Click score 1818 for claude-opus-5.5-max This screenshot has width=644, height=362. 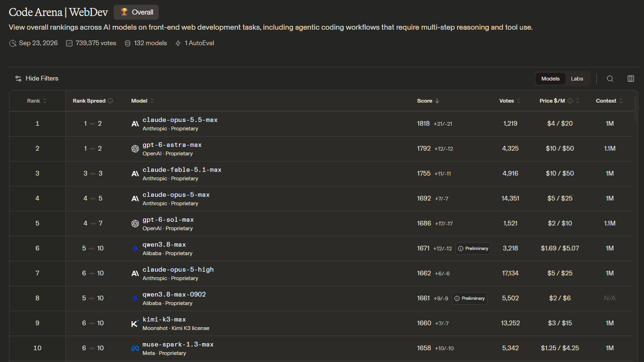pos(424,124)
